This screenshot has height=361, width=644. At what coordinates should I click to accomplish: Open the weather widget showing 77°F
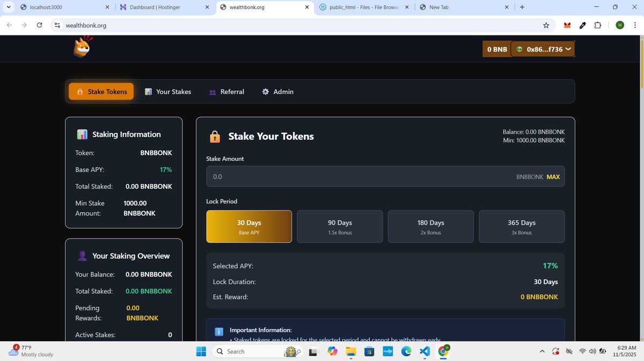(31, 351)
